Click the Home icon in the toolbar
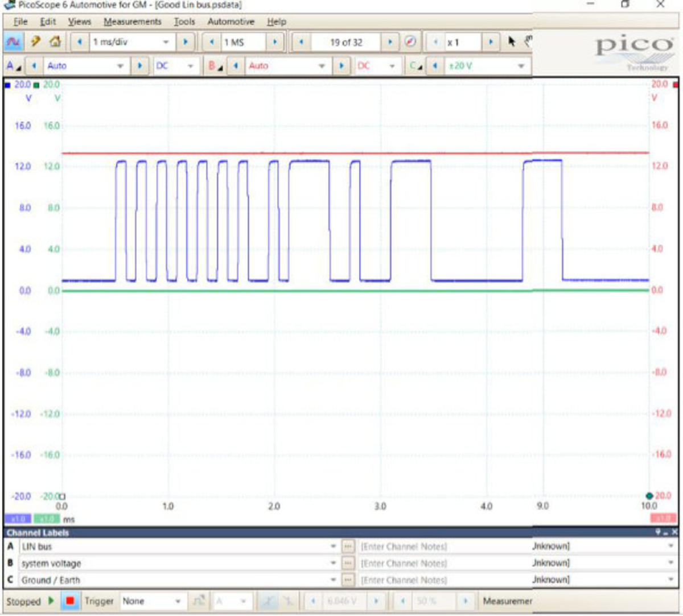683x616 pixels. 55,42
